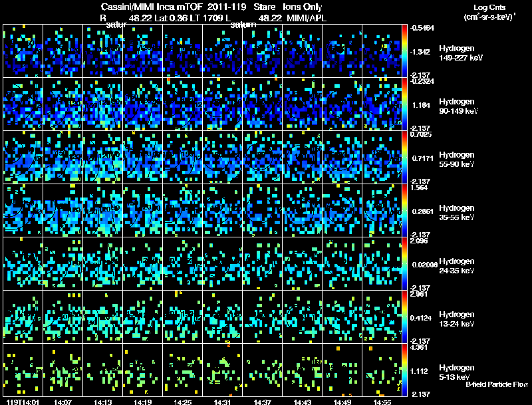Image resolution: width=532 pixels, height=405 pixels.
Task: Click the Hydrogen 149-227 keV color bar
Action: [x=406, y=51]
